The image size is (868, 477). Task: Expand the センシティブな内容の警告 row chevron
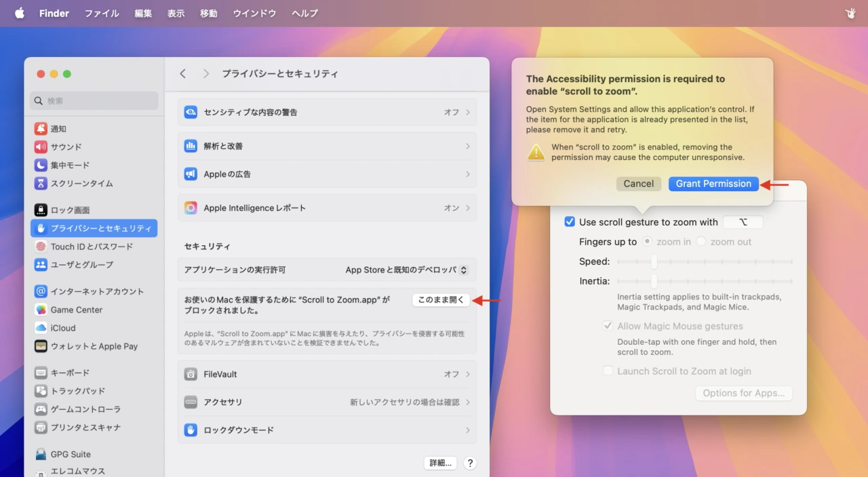click(x=468, y=112)
